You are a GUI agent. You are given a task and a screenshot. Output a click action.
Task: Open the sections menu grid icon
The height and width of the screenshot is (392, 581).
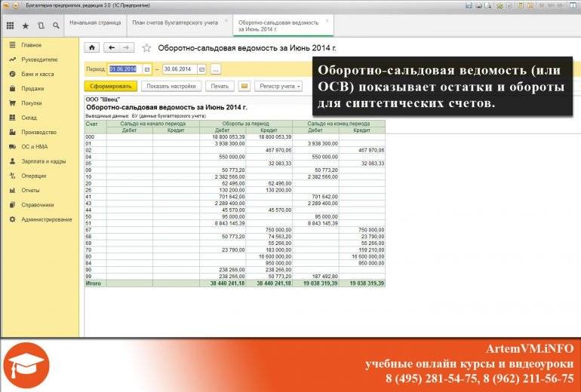coord(10,26)
